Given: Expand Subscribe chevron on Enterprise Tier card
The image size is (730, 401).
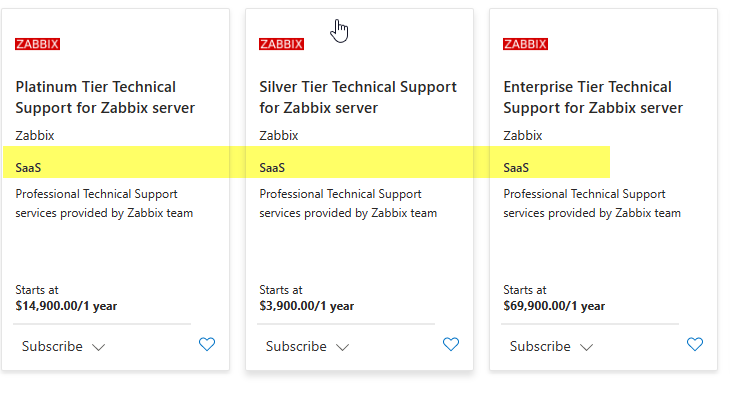Looking at the screenshot, I should click(587, 347).
